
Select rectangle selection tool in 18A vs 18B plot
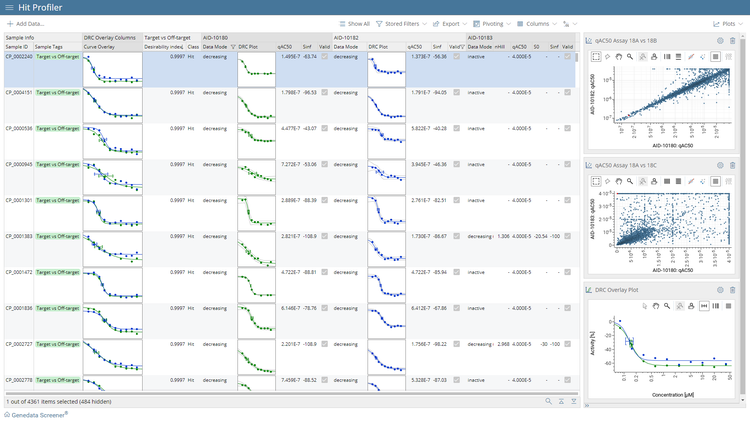coord(597,57)
